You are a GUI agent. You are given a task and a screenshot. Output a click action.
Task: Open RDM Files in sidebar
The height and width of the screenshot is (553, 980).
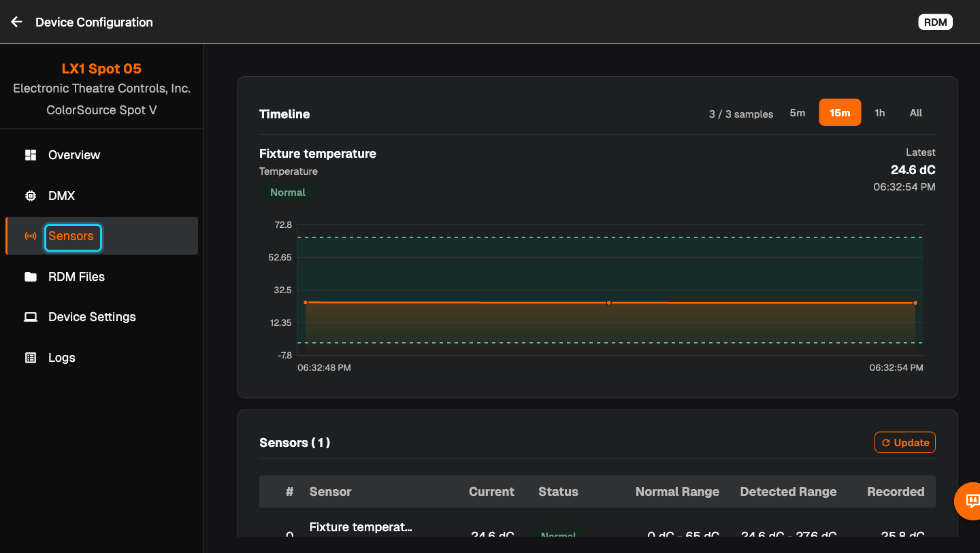pyautogui.click(x=101, y=277)
